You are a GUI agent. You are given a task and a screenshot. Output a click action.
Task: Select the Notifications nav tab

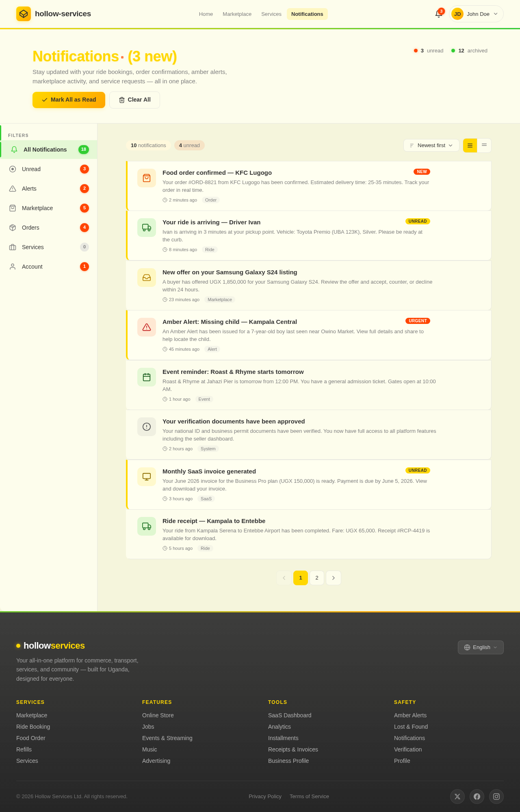[307, 14]
